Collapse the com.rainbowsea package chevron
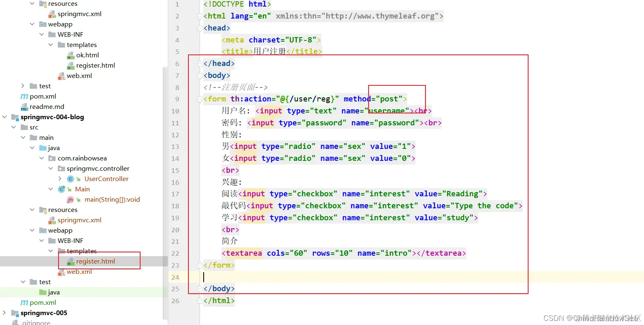Image resolution: width=644 pixels, height=325 pixels. (x=42, y=158)
